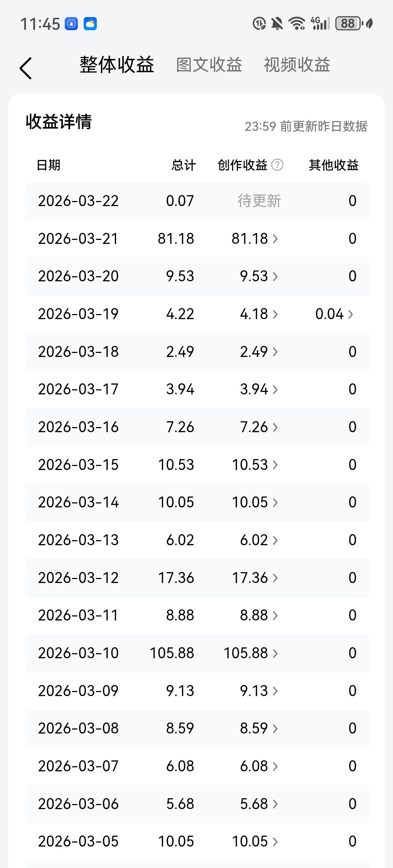Tap the blue hand app status icon

71,24
